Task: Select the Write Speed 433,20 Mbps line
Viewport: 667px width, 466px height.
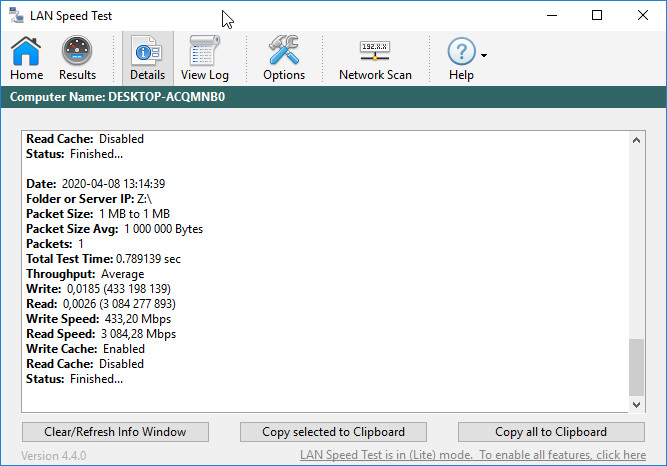Action: (x=98, y=319)
